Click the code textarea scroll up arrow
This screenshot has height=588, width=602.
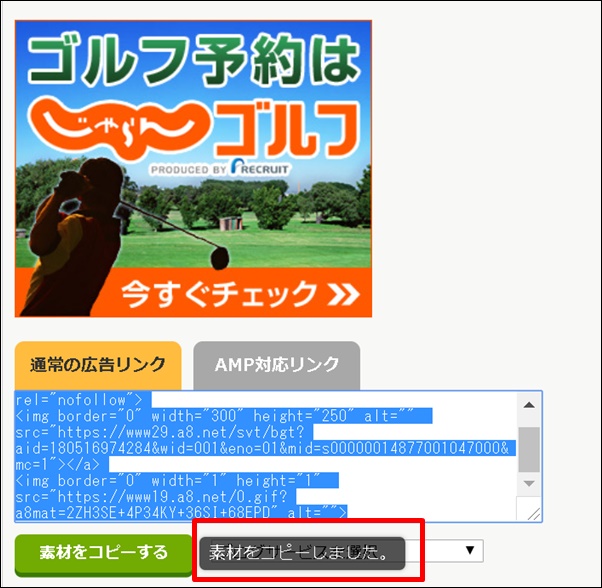529,405
